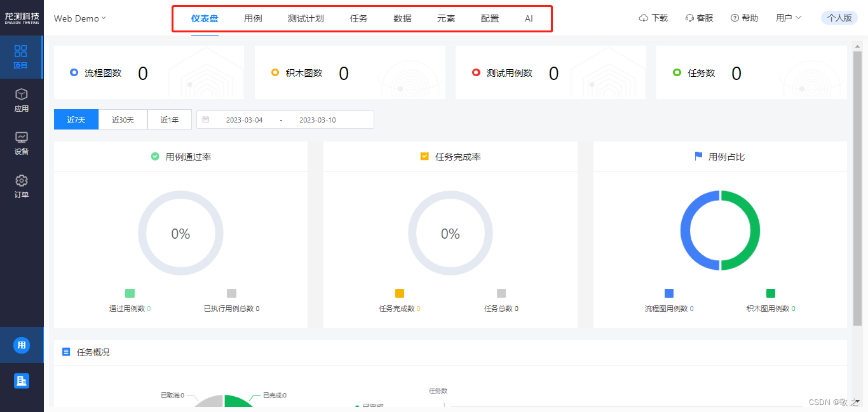Screen dimensions: 868x412
Task: Switch to the 元素 tab
Action: 446,18
